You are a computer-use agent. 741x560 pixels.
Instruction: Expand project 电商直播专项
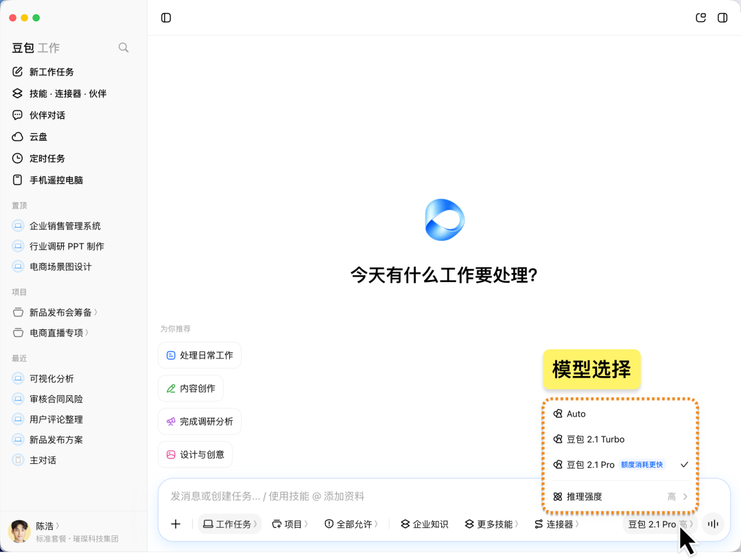[x=51, y=333]
